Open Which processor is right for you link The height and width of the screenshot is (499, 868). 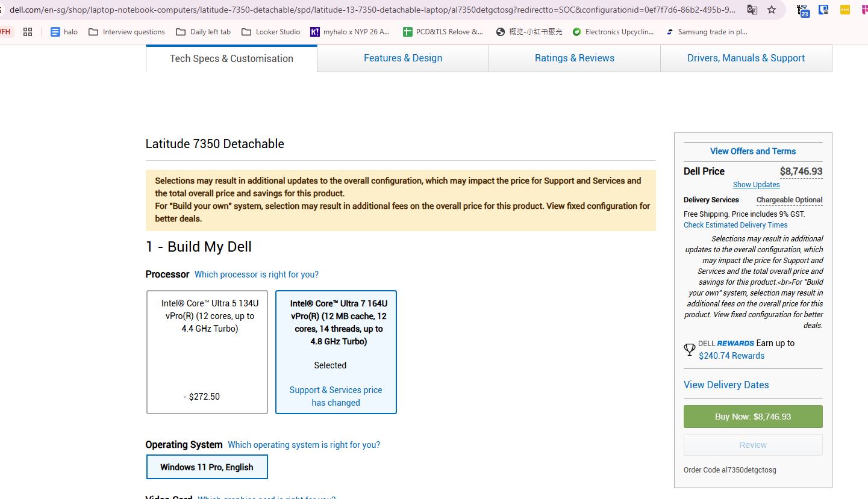[256, 274]
